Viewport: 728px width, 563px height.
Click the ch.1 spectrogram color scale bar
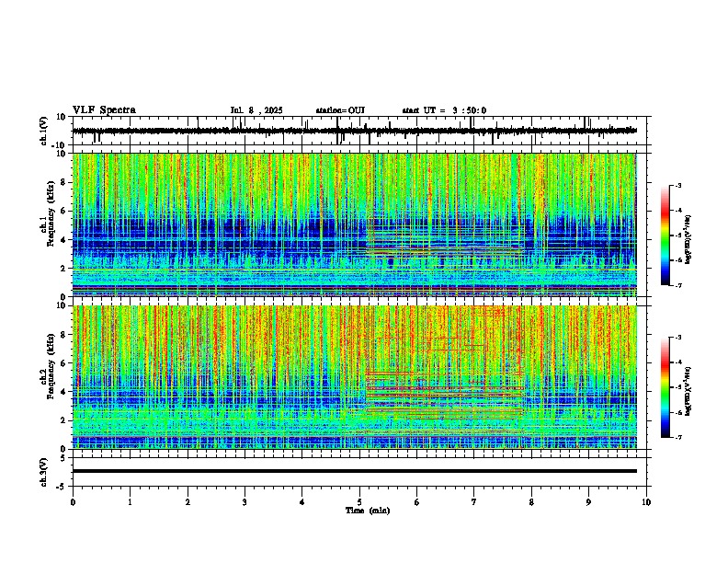[665, 236]
